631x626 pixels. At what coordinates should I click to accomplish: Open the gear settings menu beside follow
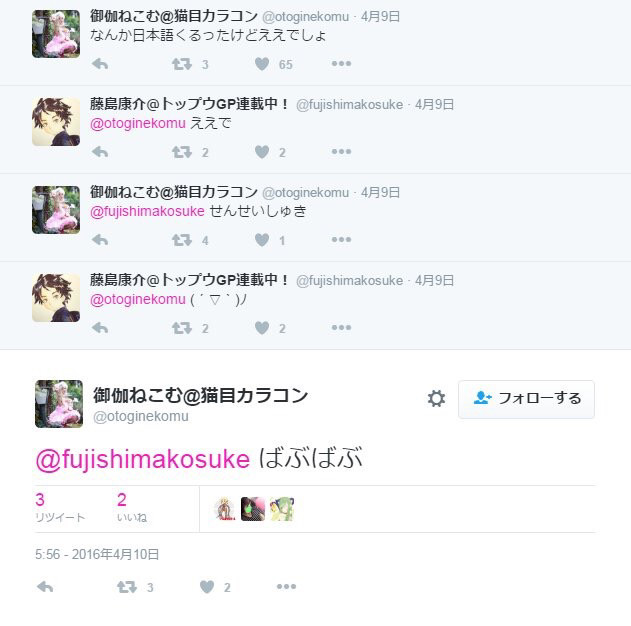click(436, 398)
